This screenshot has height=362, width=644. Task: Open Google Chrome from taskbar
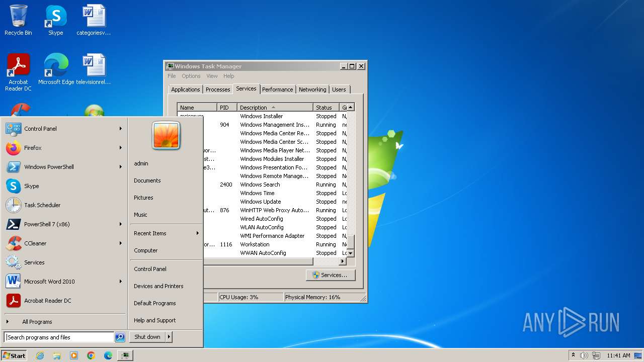point(91,355)
